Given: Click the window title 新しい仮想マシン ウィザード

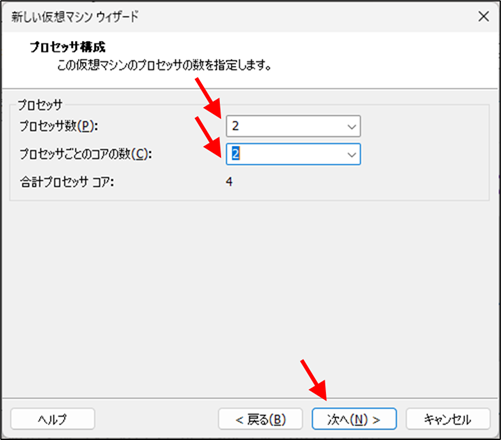Looking at the screenshot, I should point(75,17).
